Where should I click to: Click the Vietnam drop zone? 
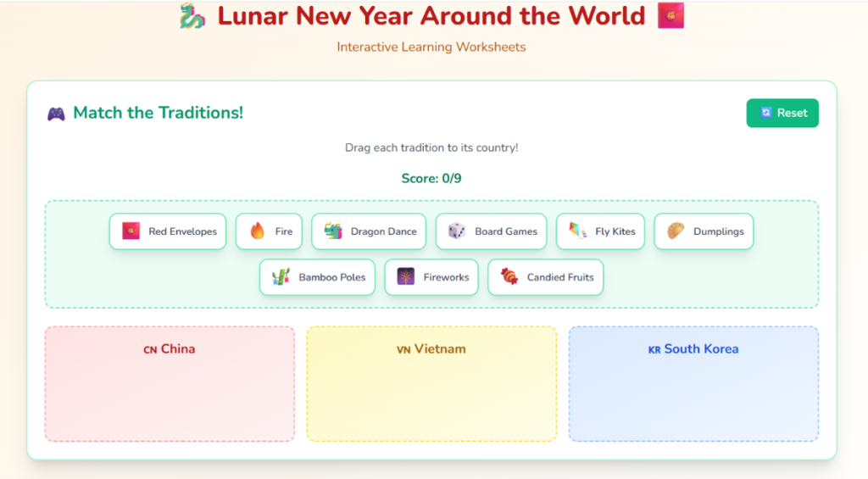click(x=431, y=384)
